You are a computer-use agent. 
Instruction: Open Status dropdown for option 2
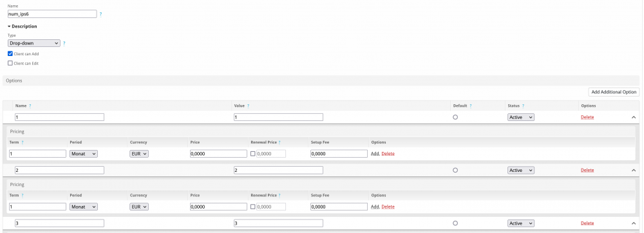(521, 170)
